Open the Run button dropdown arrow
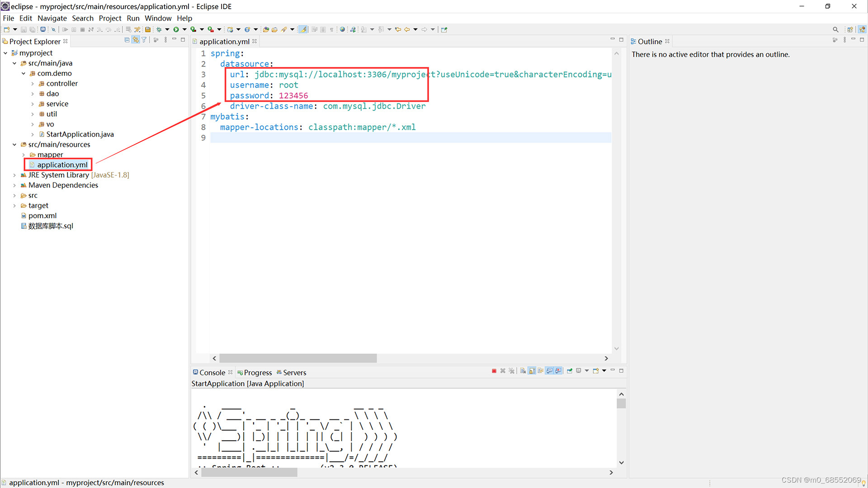The image size is (868, 488). [x=184, y=29]
